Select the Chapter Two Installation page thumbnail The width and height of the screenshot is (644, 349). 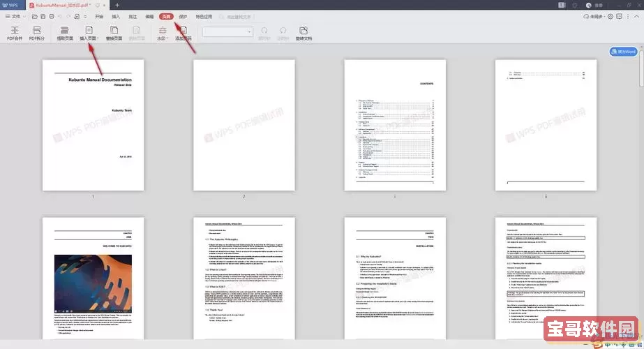(395, 279)
